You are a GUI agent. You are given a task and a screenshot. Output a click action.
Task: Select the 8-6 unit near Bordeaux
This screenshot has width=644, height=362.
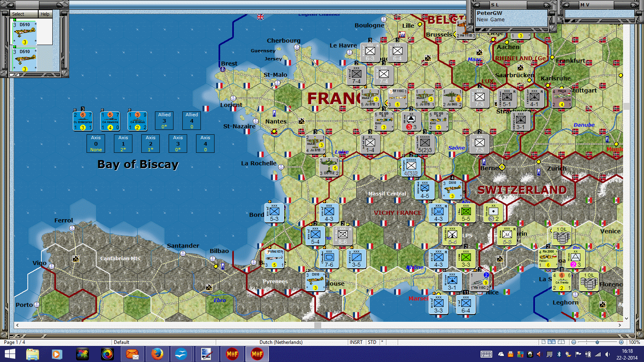(x=343, y=236)
